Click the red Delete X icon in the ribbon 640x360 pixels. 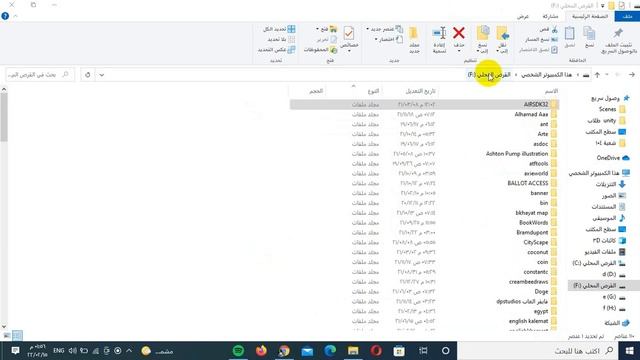coord(459,33)
